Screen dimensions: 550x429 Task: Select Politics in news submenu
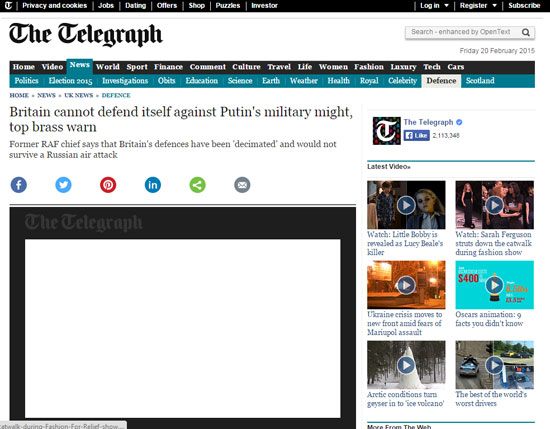point(26,81)
